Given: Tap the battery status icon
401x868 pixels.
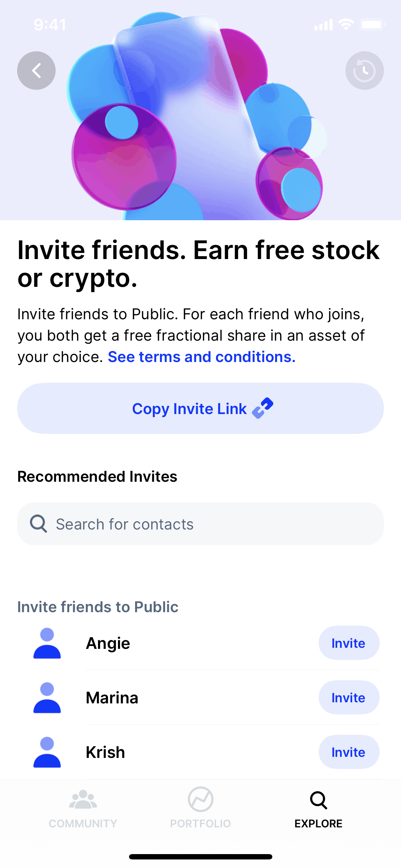Looking at the screenshot, I should point(372,25).
